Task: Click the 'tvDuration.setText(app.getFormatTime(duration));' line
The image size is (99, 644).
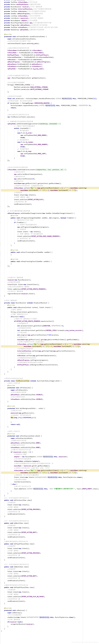Action: [x=37, y=355]
